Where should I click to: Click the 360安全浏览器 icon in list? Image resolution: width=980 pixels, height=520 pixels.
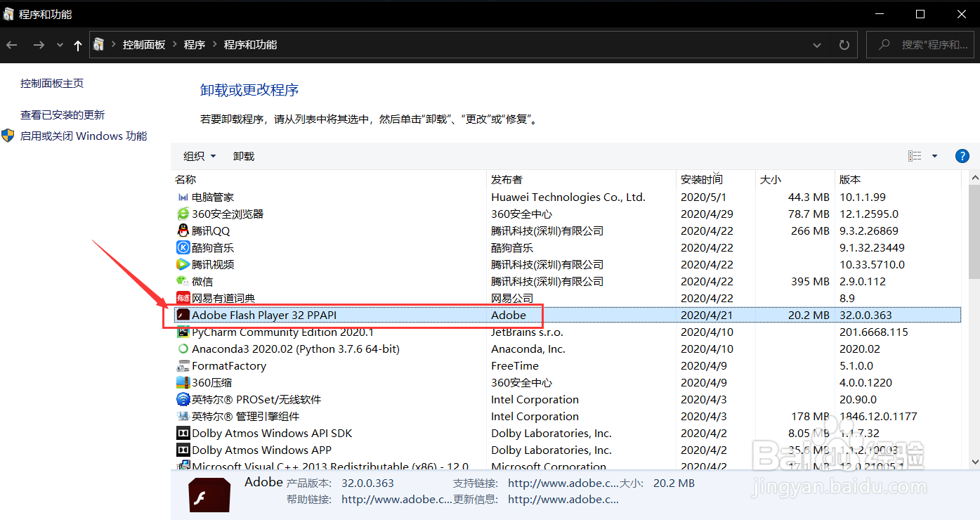coord(183,214)
